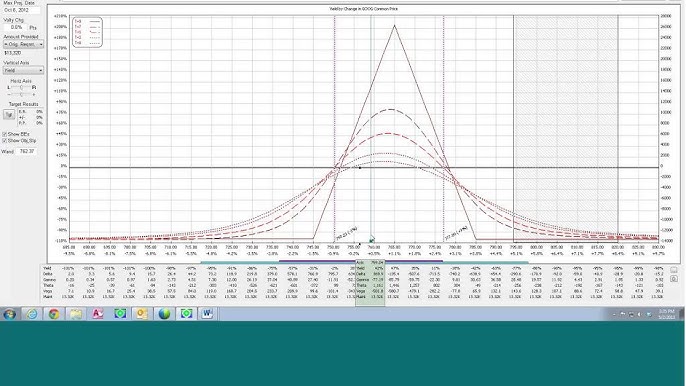Click the Delta row label
686x386 pixels.
tap(47, 274)
